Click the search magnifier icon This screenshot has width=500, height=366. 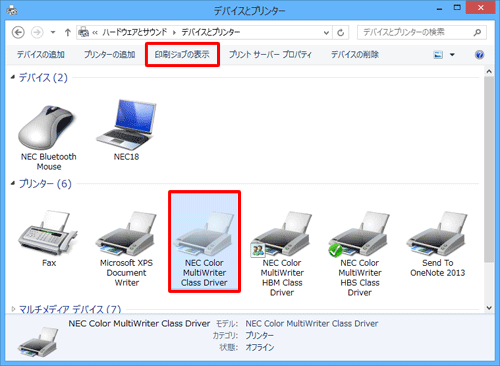click(x=477, y=32)
